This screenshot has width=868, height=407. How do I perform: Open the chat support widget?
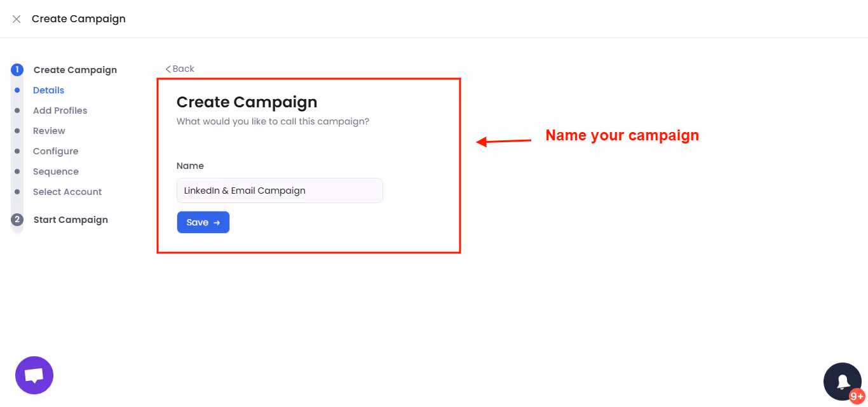[x=34, y=375]
